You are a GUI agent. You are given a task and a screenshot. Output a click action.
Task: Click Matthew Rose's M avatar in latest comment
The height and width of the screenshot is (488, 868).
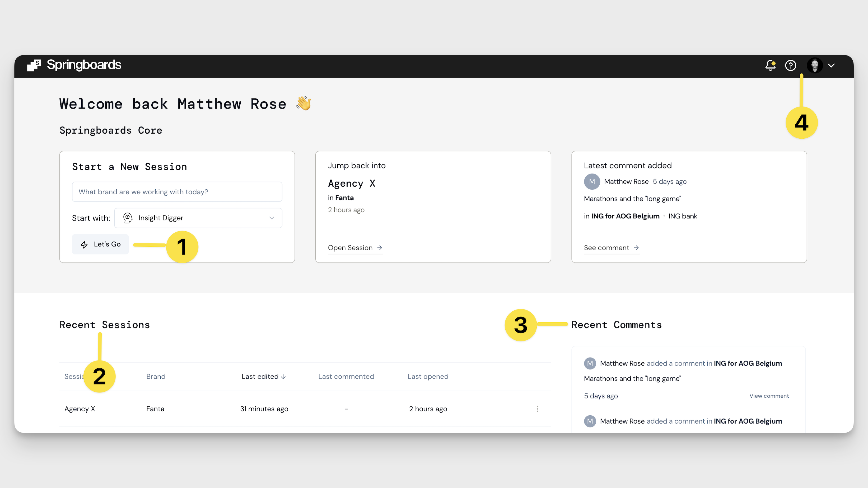click(592, 181)
